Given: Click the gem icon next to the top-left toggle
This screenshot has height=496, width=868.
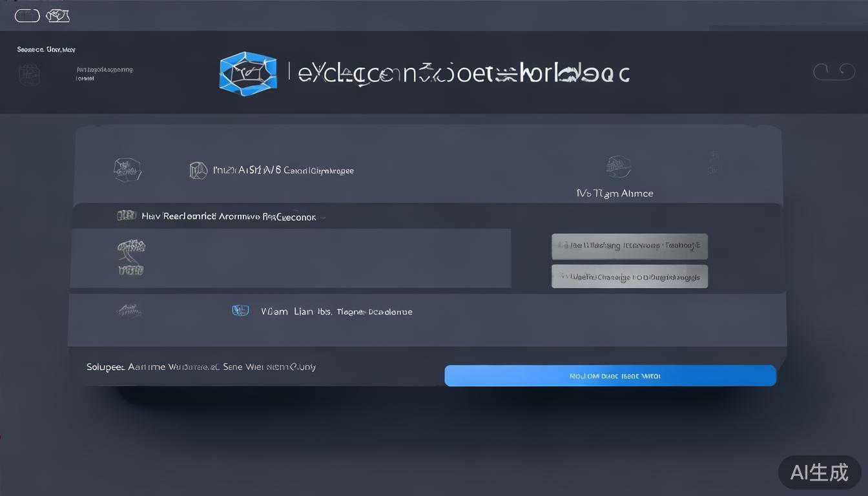Looking at the screenshot, I should tap(57, 15).
